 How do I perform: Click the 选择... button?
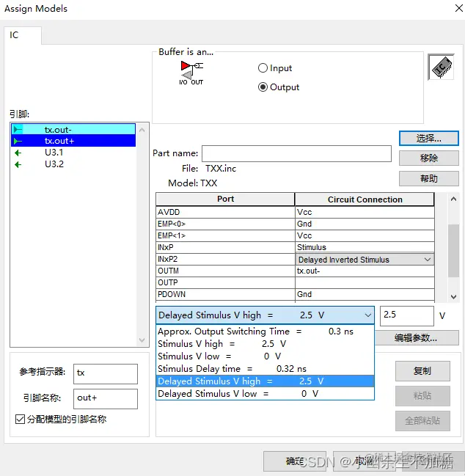click(x=428, y=139)
